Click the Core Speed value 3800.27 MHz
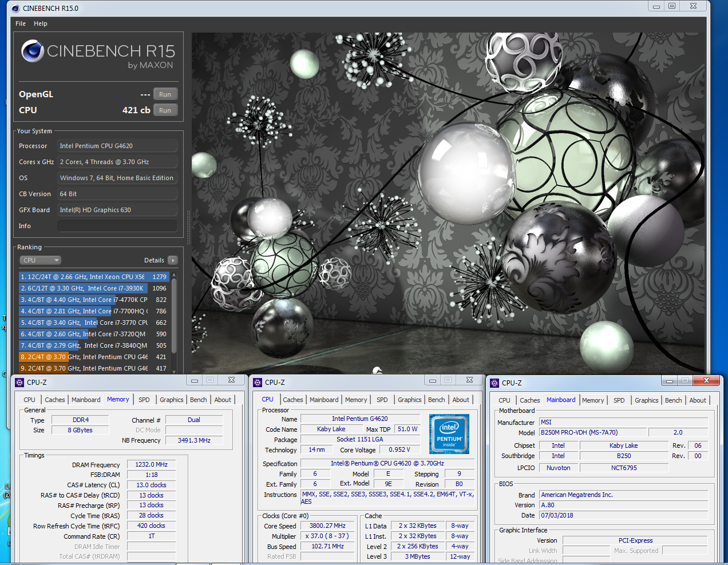The width and height of the screenshot is (728, 565). 327,526
